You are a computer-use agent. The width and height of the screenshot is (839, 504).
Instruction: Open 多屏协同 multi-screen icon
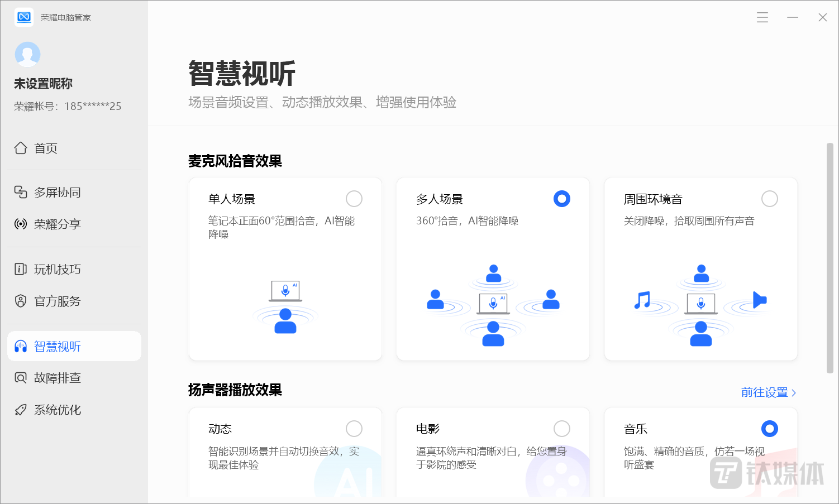(x=21, y=192)
